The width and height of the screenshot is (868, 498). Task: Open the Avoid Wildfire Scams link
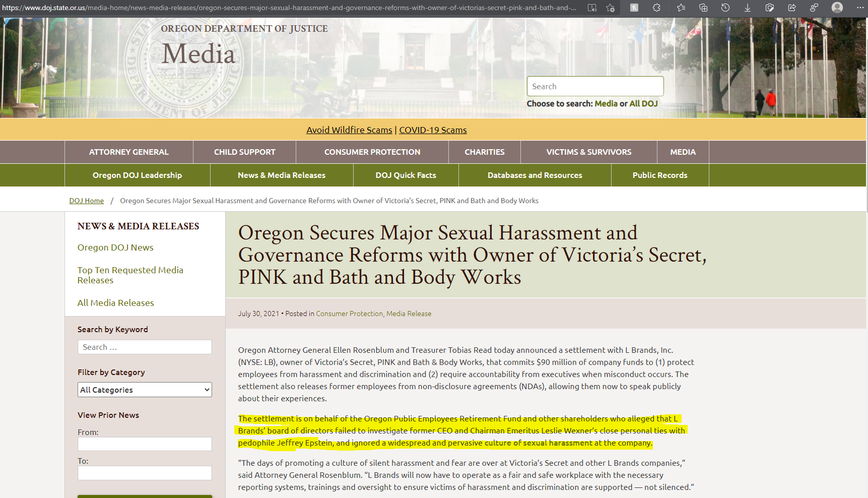point(349,130)
